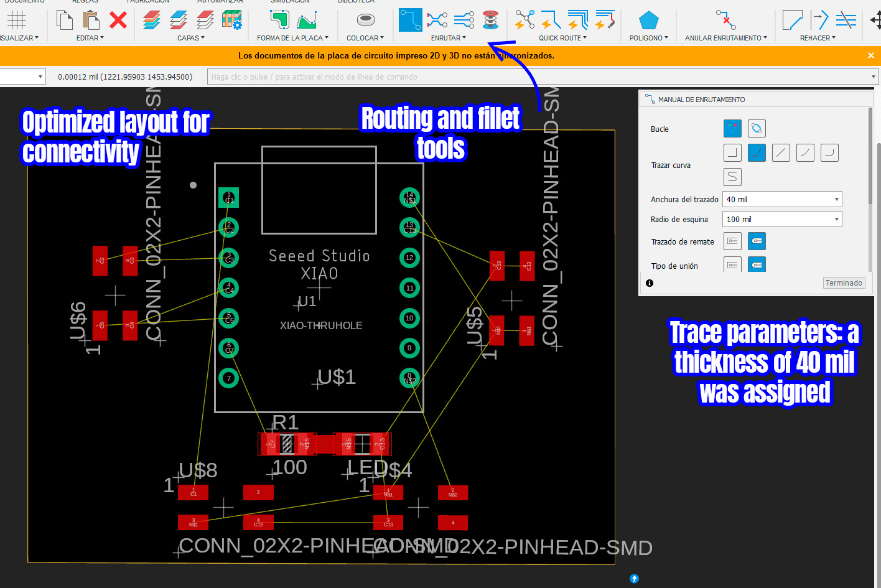881x588 pixels.
Task: Open the EDITAR dropdown menu
Action: coord(90,38)
